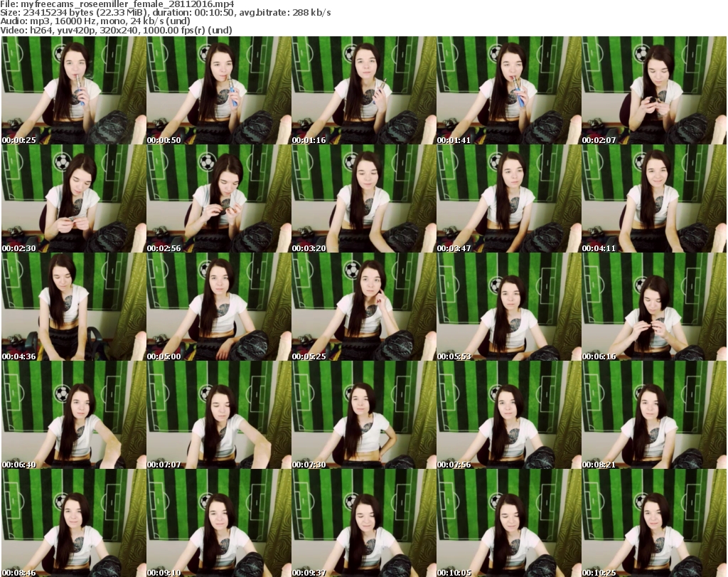View the thumbnail labeled 00:08:46

(74, 523)
